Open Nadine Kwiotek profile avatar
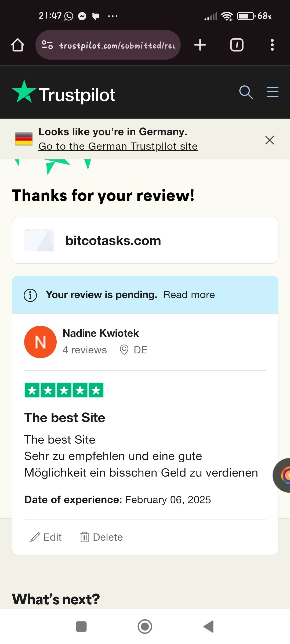This screenshot has height=644, width=290. (x=40, y=342)
